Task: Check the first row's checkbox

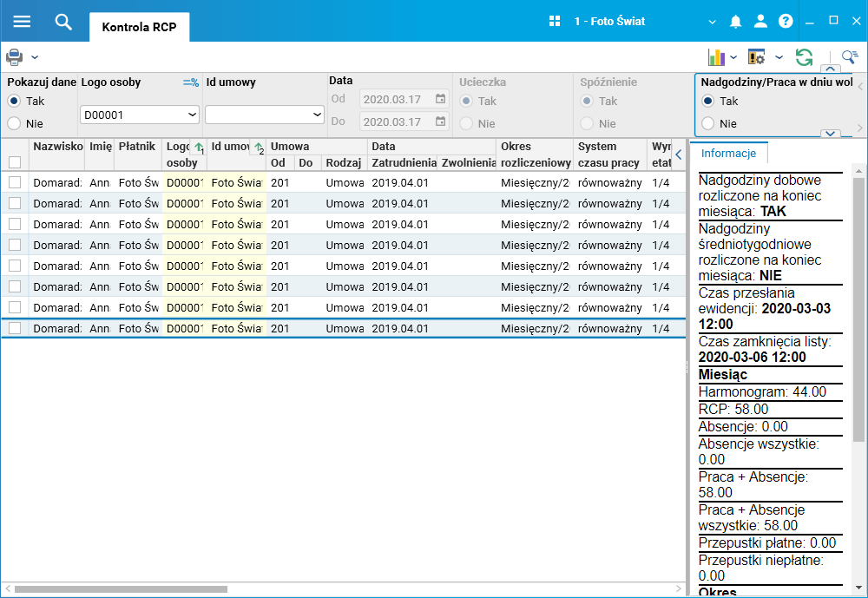Action: 15,182
